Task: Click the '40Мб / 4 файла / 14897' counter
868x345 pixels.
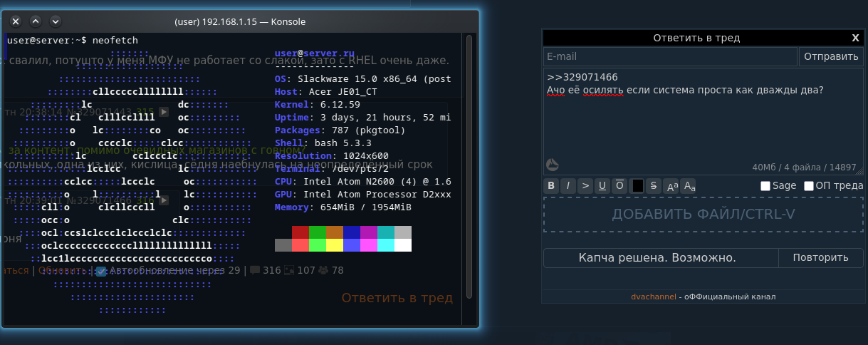Action: point(804,168)
